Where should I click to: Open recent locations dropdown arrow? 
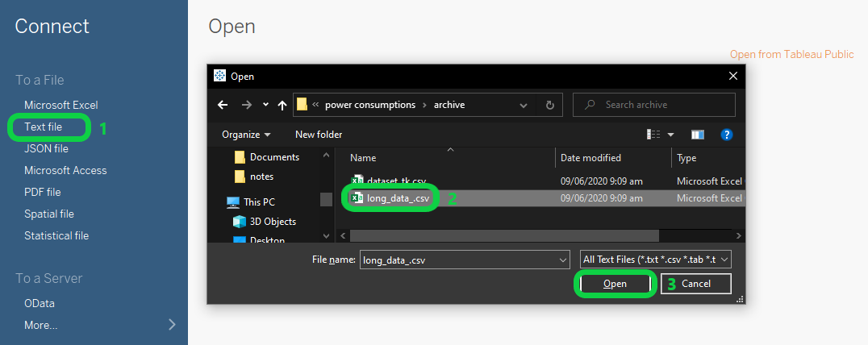(265, 105)
